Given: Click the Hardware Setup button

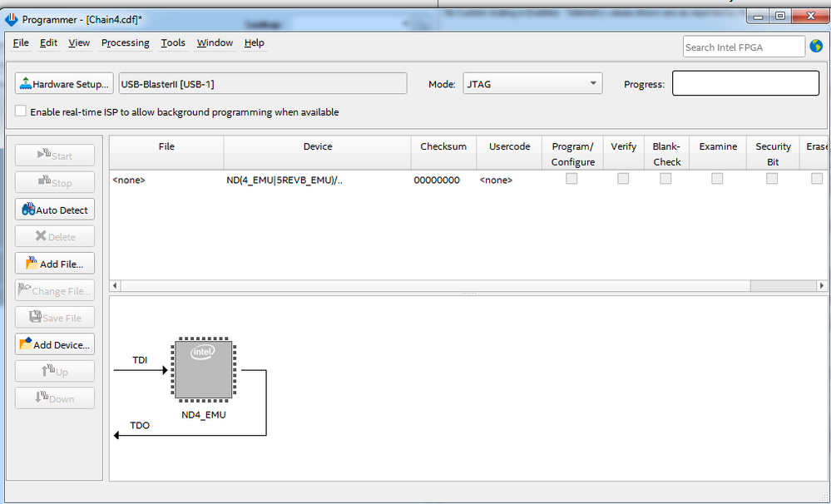Looking at the screenshot, I should tap(64, 84).
